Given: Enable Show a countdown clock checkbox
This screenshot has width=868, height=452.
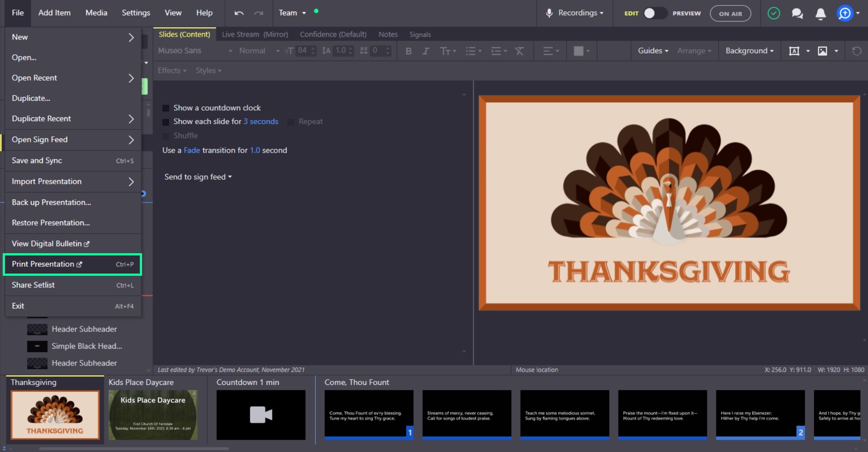Looking at the screenshot, I should 166,108.
